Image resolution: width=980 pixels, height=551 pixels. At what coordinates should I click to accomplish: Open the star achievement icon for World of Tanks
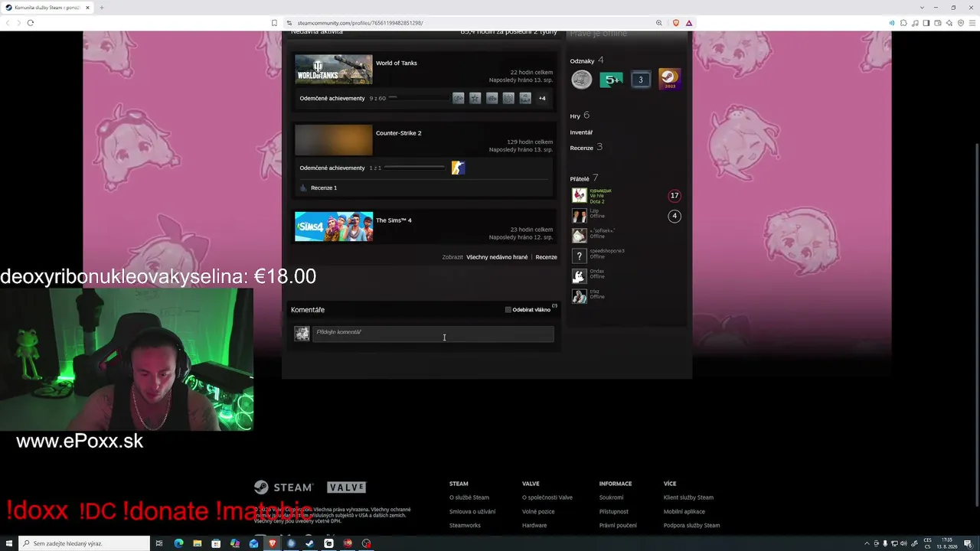pyautogui.click(x=475, y=98)
